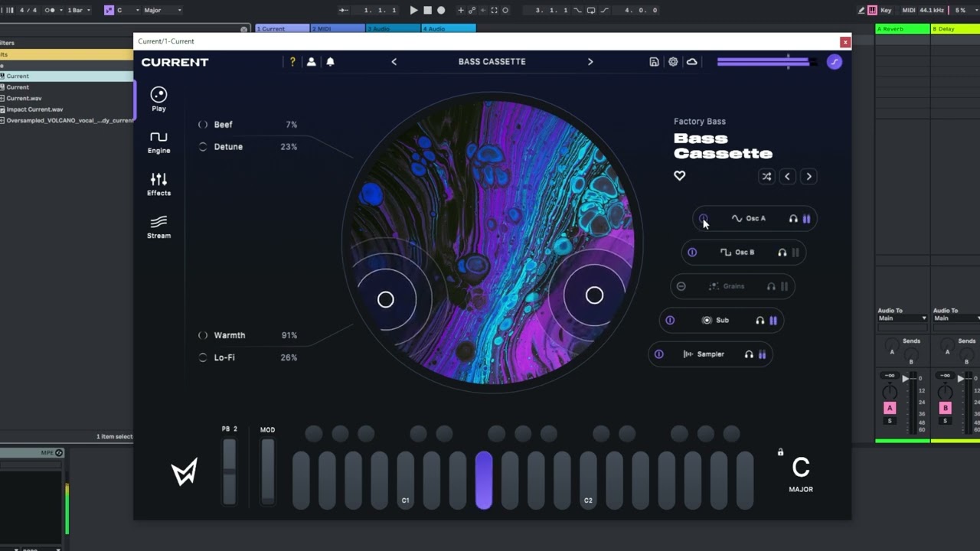Load next preset with header right arrow
980x551 pixels.
[590, 62]
